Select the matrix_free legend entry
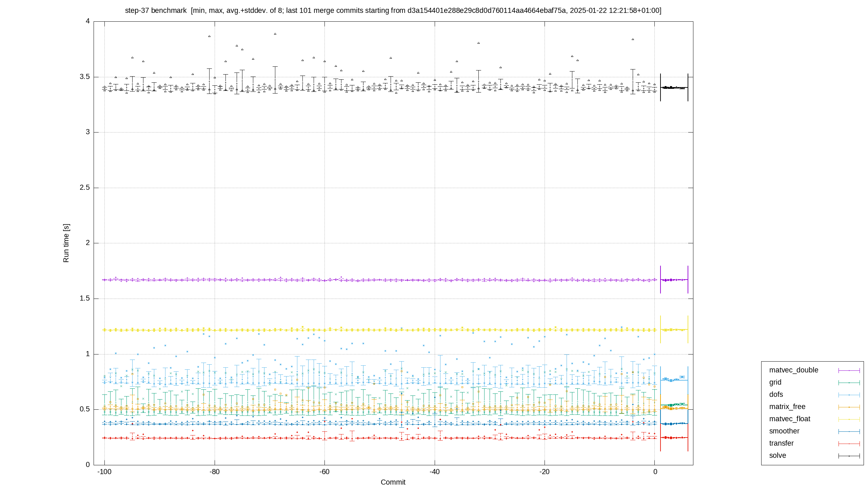 tap(787, 407)
